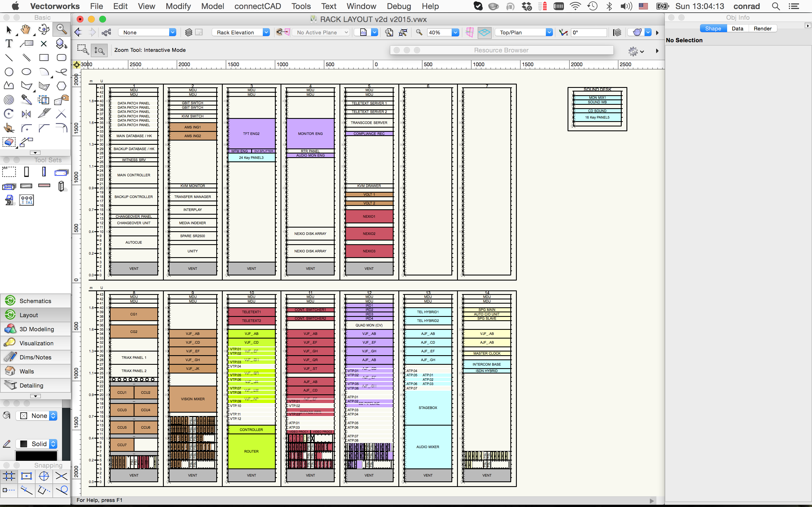Viewport: 812px width, 507px height.
Task: Select the Regular Polygon hexagon tool
Action: 61,86
